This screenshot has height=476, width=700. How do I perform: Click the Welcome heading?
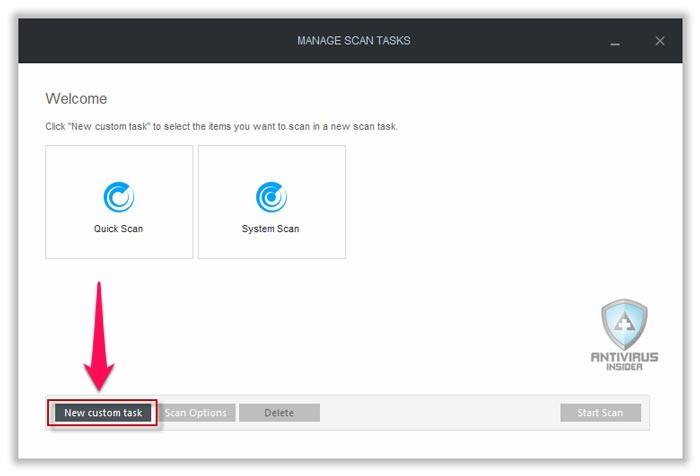(76, 99)
